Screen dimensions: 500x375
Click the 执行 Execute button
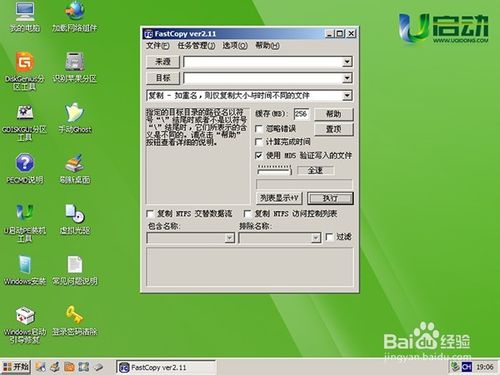click(330, 198)
